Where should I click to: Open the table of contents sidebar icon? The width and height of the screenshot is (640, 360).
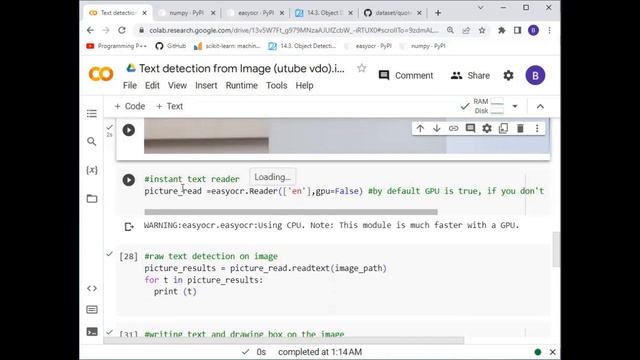92,113
